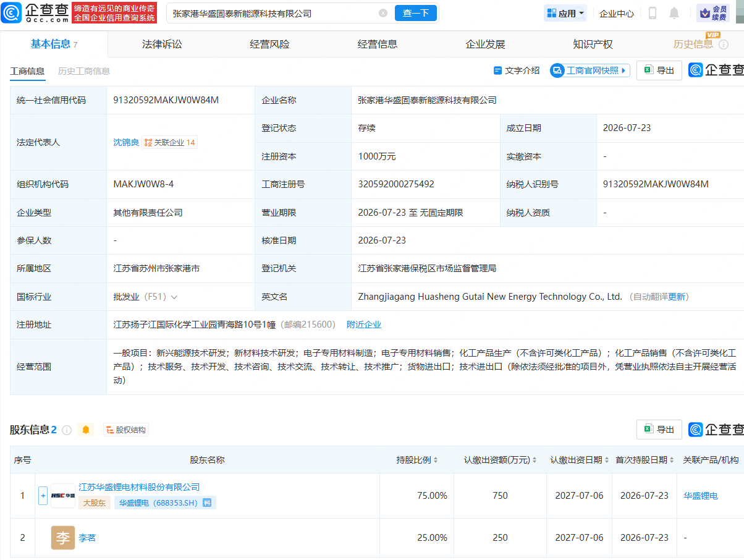Click 更新 link for English name

677,297
